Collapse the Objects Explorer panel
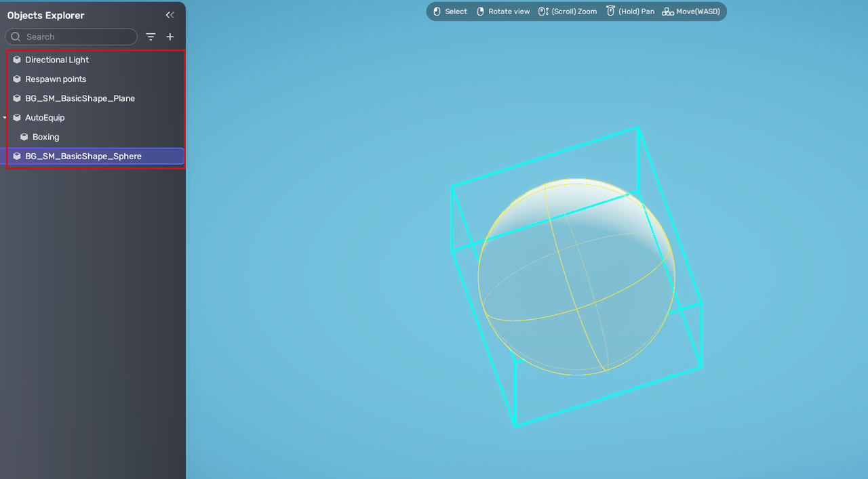868x479 pixels. (170, 15)
